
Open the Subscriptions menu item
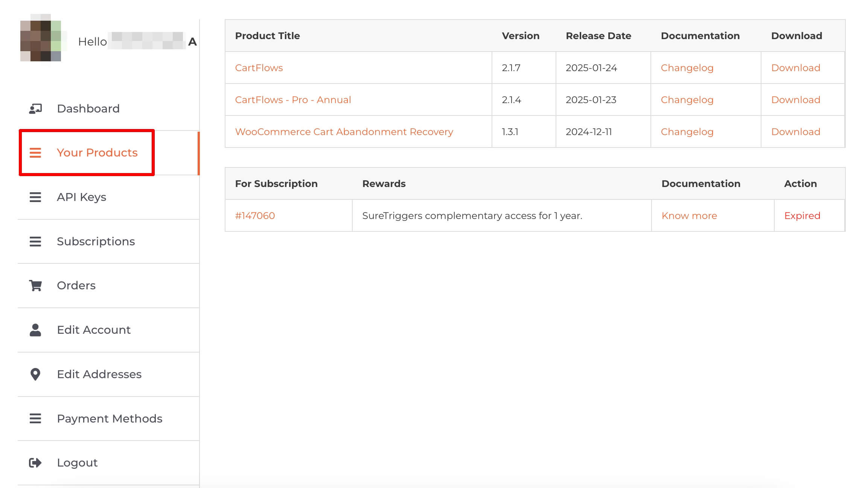coord(96,242)
